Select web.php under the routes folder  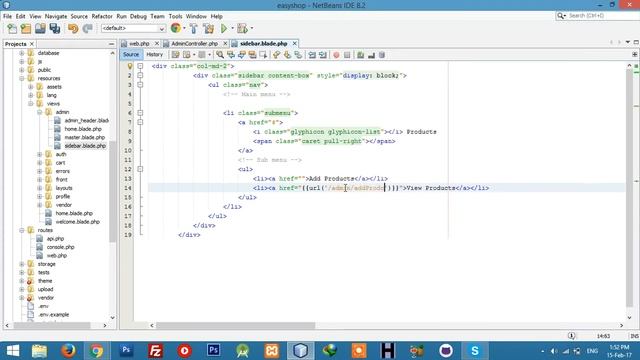point(57,256)
